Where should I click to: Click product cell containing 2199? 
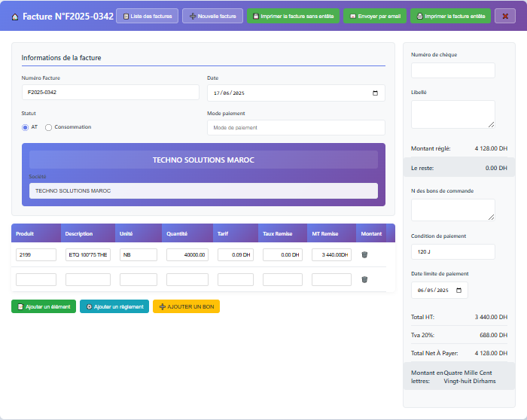point(36,254)
